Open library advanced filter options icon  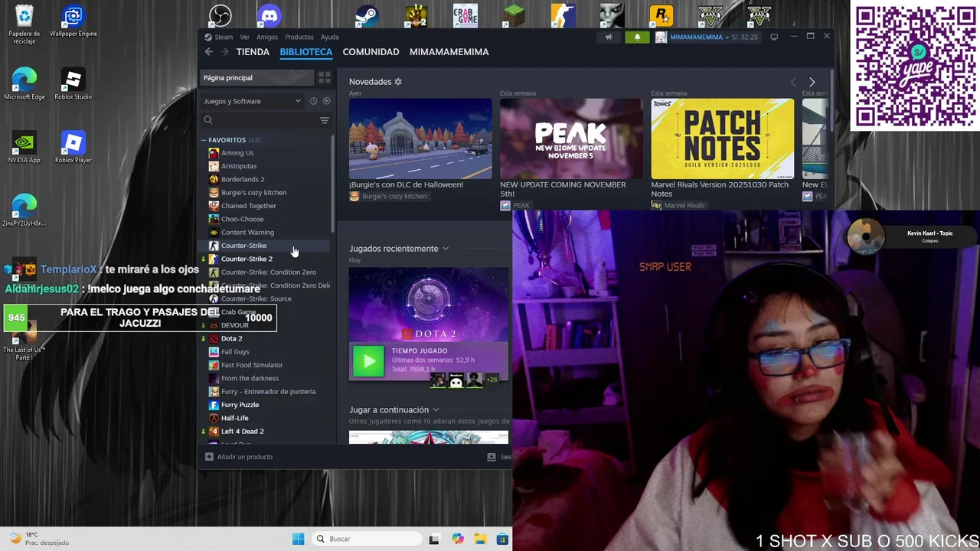point(325,120)
